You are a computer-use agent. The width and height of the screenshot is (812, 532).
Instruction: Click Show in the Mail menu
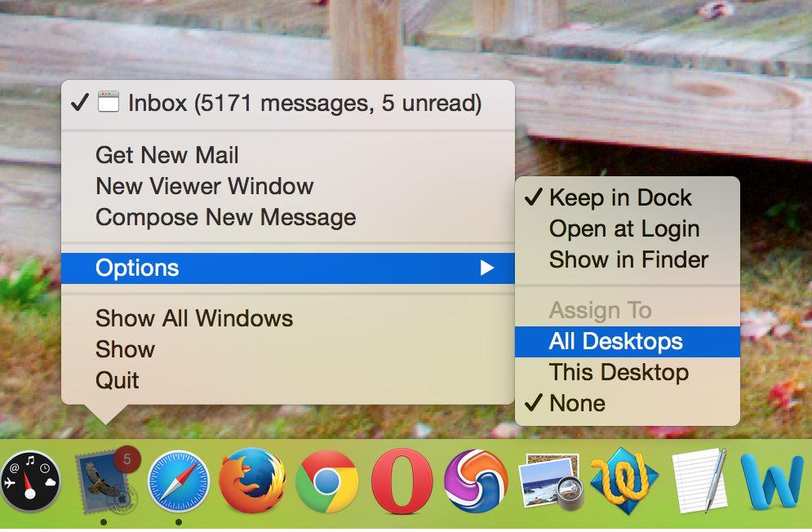pyautogui.click(x=288, y=349)
